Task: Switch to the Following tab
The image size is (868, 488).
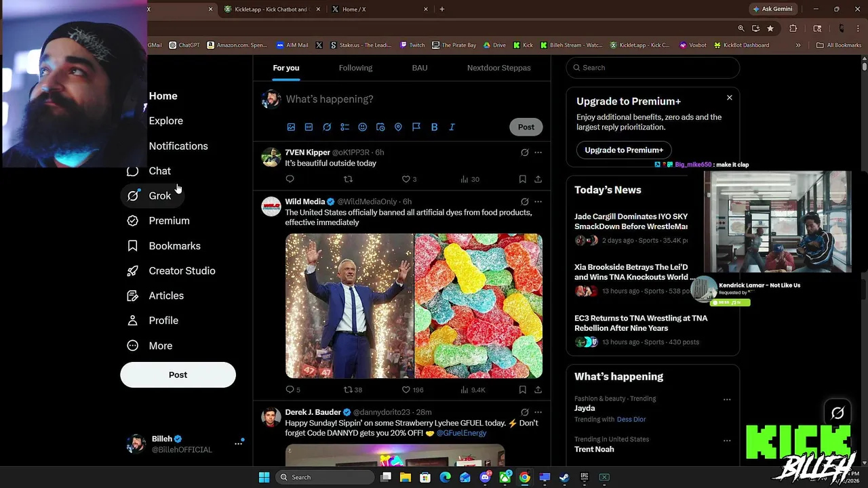Action: (x=355, y=68)
